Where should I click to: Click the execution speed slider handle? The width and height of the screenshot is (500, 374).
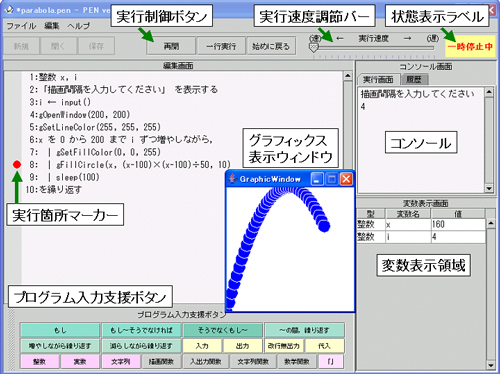coord(313,48)
